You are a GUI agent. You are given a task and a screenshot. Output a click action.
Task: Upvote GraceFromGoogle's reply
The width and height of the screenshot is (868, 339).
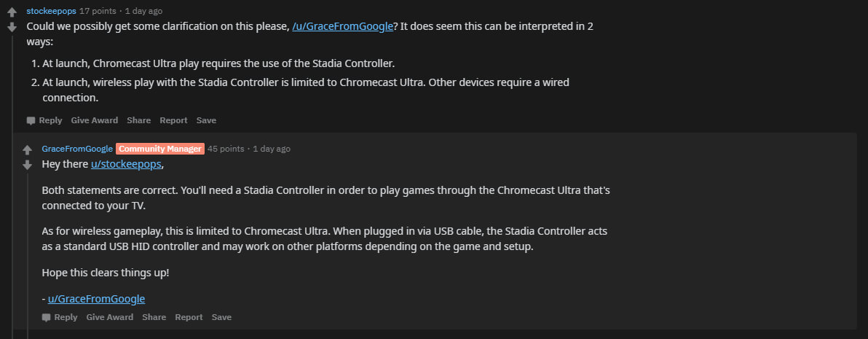pyautogui.click(x=27, y=149)
